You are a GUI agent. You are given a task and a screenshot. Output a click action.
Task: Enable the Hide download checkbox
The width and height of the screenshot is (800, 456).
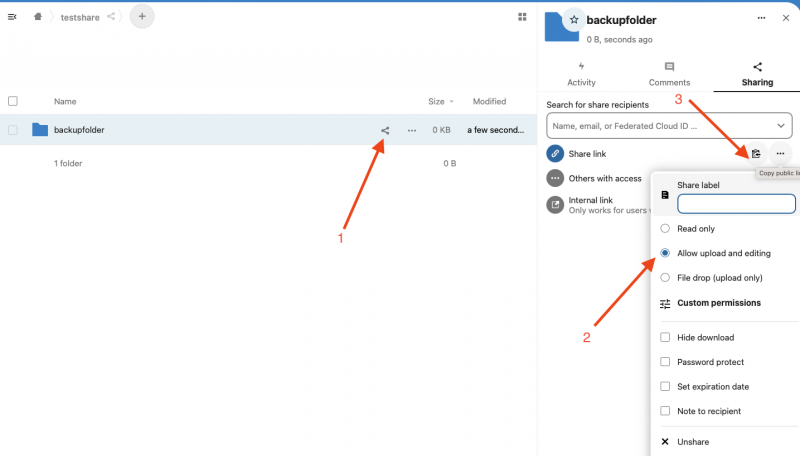coord(666,338)
